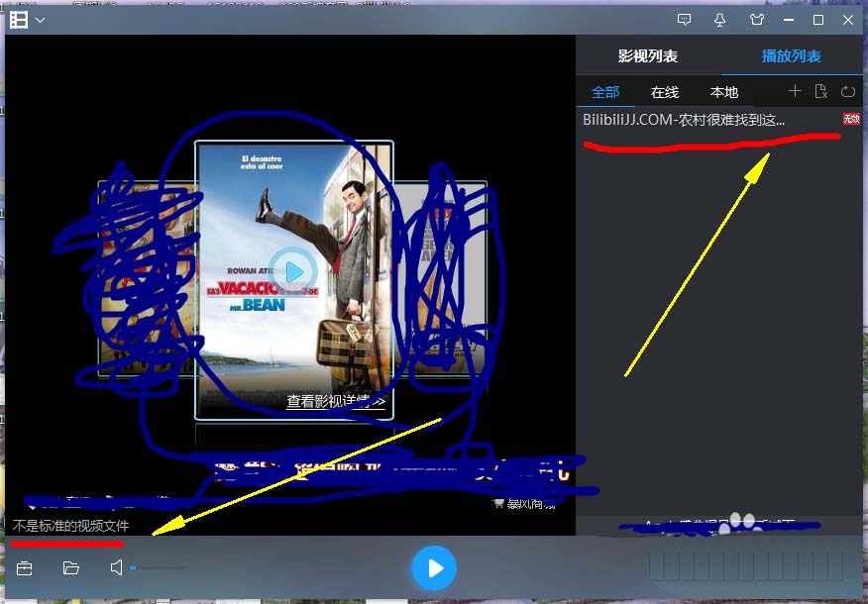Open the feedback message icon

[x=685, y=20]
